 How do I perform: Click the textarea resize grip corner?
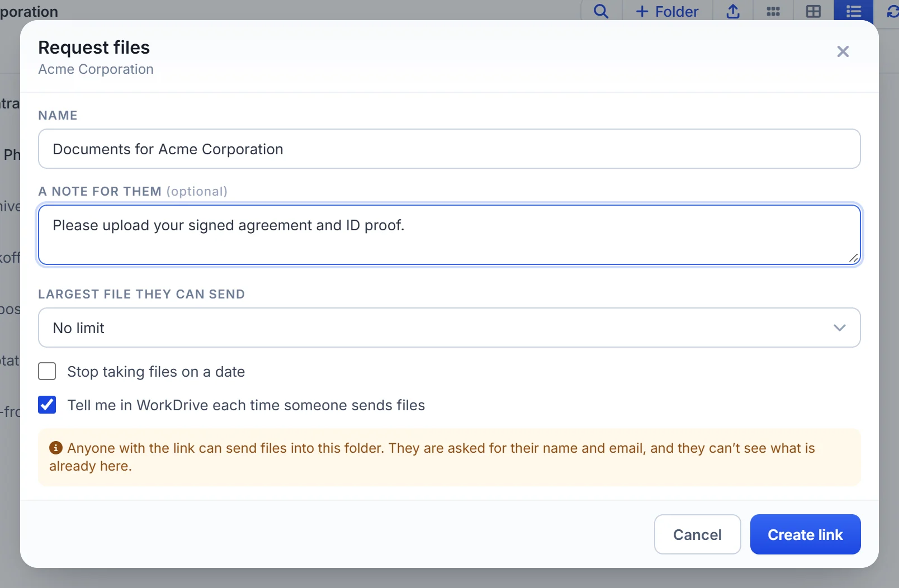(854, 258)
